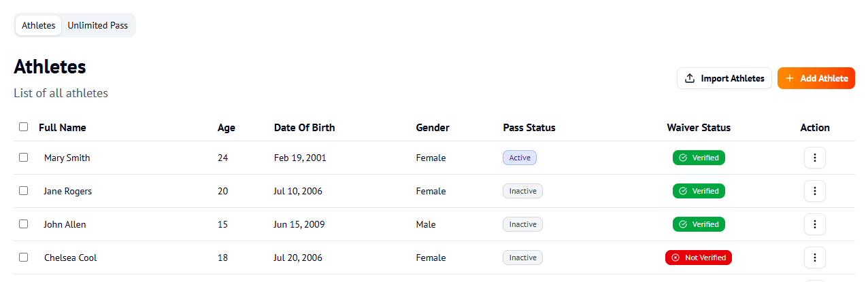Click Mary Smith's Verified waiver badge
The image size is (868, 282).
click(699, 158)
